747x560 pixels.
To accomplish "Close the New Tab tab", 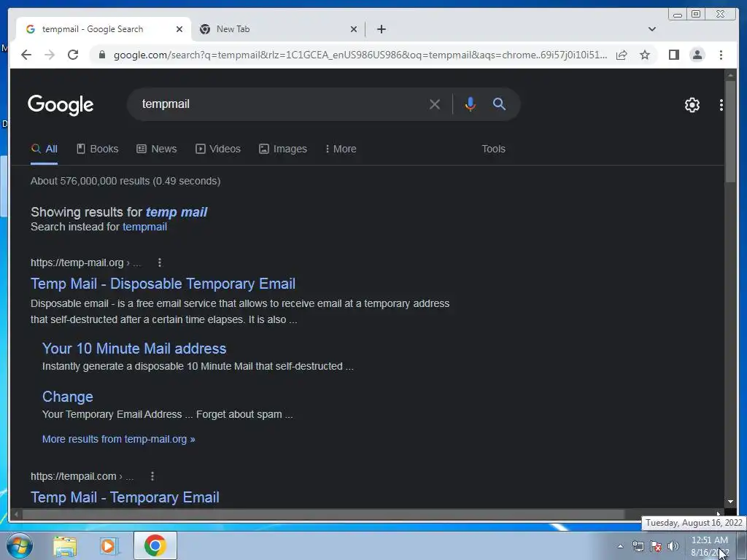I will tap(354, 29).
